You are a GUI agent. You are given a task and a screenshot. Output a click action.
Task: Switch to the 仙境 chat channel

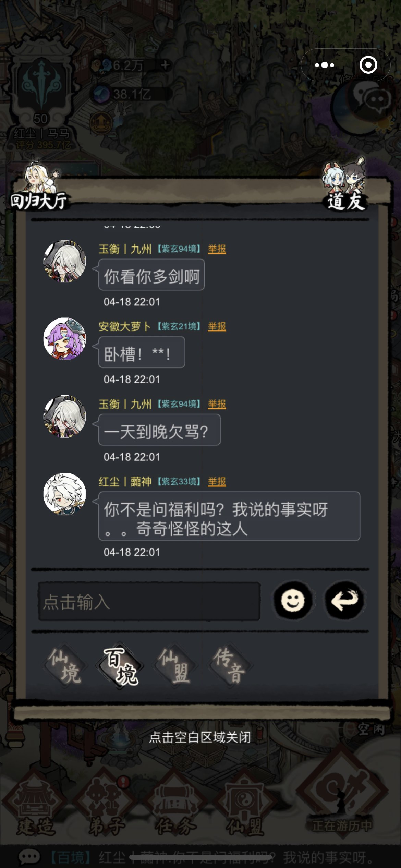click(65, 665)
